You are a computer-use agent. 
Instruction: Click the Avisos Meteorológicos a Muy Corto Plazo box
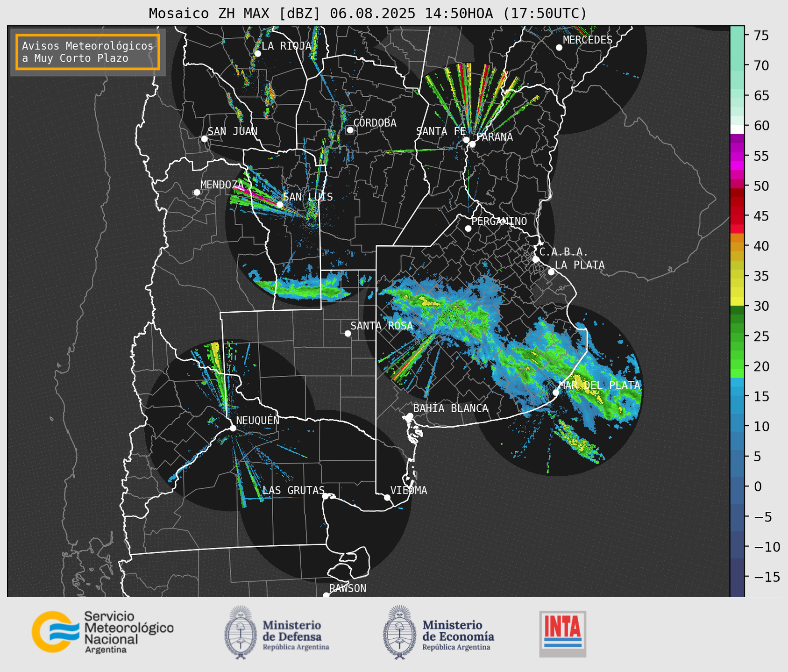(x=88, y=52)
